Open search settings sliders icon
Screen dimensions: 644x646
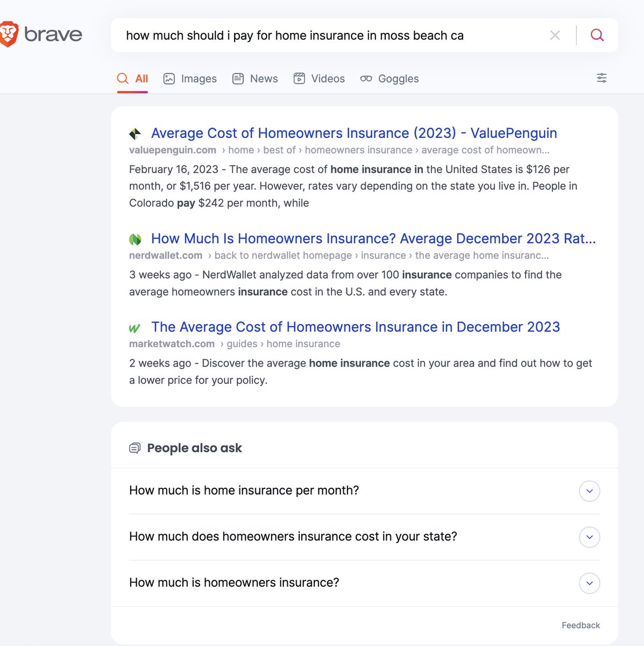601,78
